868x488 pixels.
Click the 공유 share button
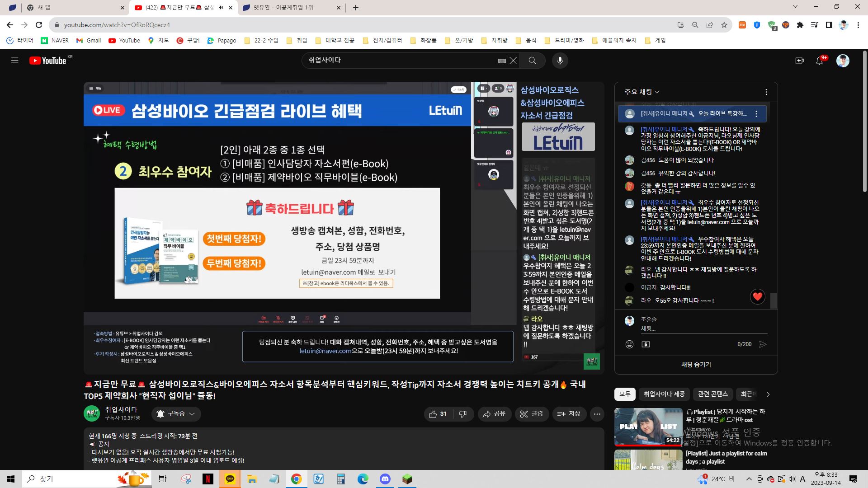click(494, 414)
